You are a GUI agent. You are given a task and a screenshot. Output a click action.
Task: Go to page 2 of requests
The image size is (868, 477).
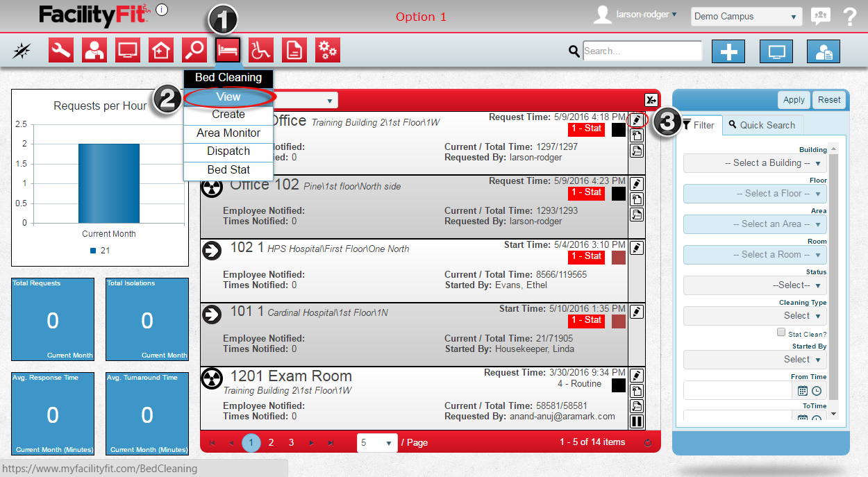pyautogui.click(x=271, y=442)
